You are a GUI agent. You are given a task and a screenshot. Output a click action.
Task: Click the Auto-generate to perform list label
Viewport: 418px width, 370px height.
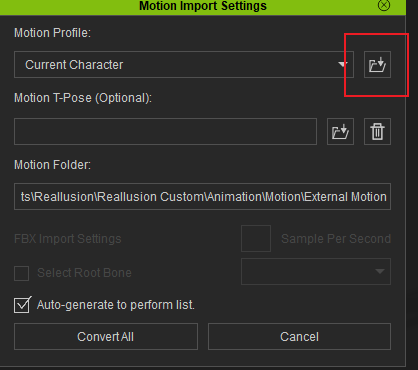tap(116, 305)
